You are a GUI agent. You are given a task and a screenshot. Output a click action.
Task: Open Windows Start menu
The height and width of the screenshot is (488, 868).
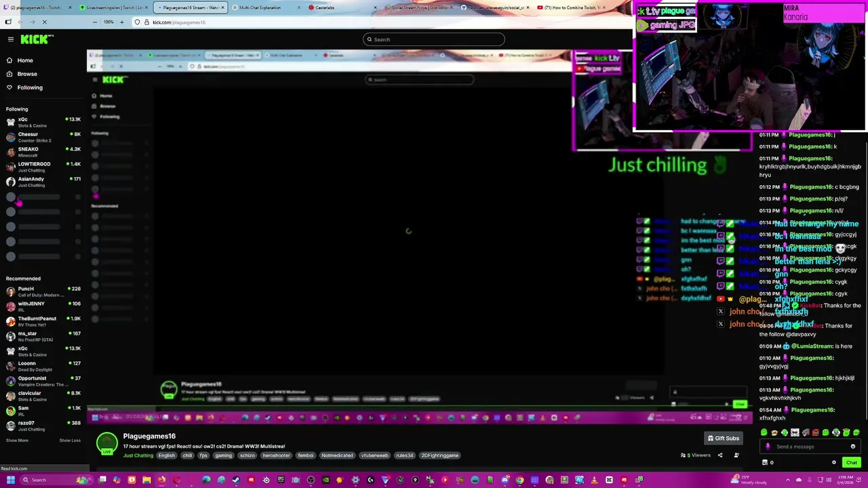[x=11, y=480]
